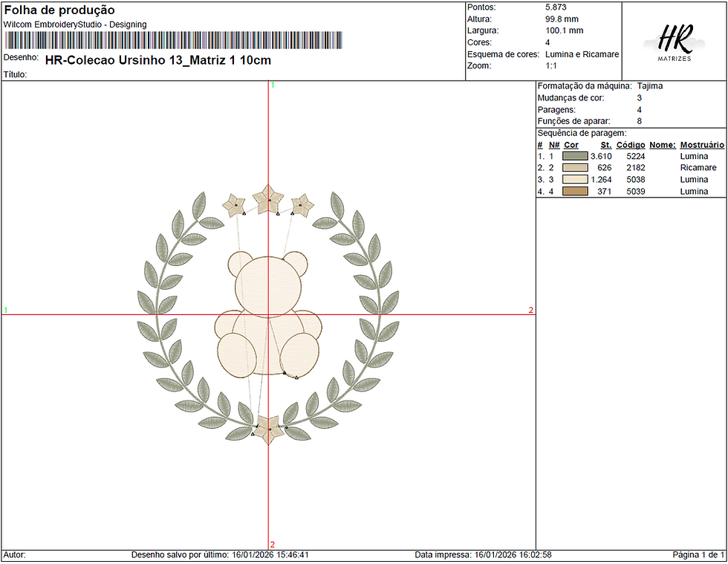The height and width of the screenshot is (564, 728).
Task: Click the "Autor:" label in the footer
Action: [15, 554]
